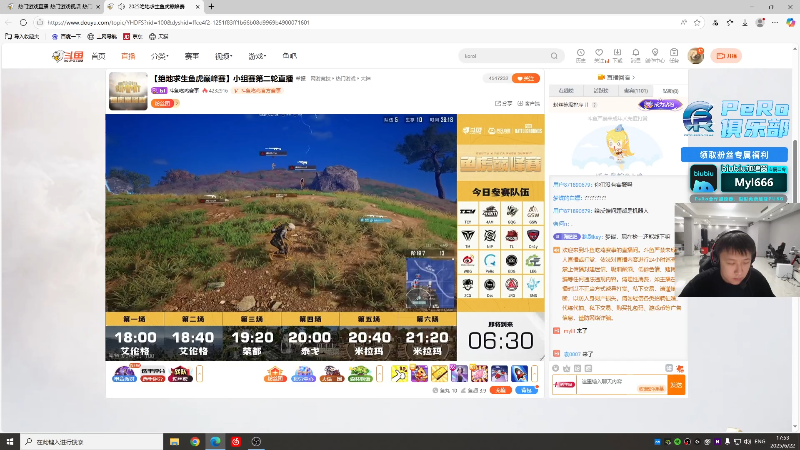The width and height of the screenshot is (800, 450).
Task: Open the Copilot icon in Edge toolbar
Action: pos(790,22)
